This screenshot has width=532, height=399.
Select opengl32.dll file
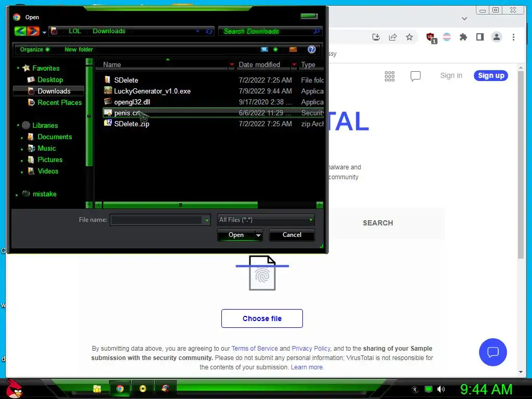132,102
